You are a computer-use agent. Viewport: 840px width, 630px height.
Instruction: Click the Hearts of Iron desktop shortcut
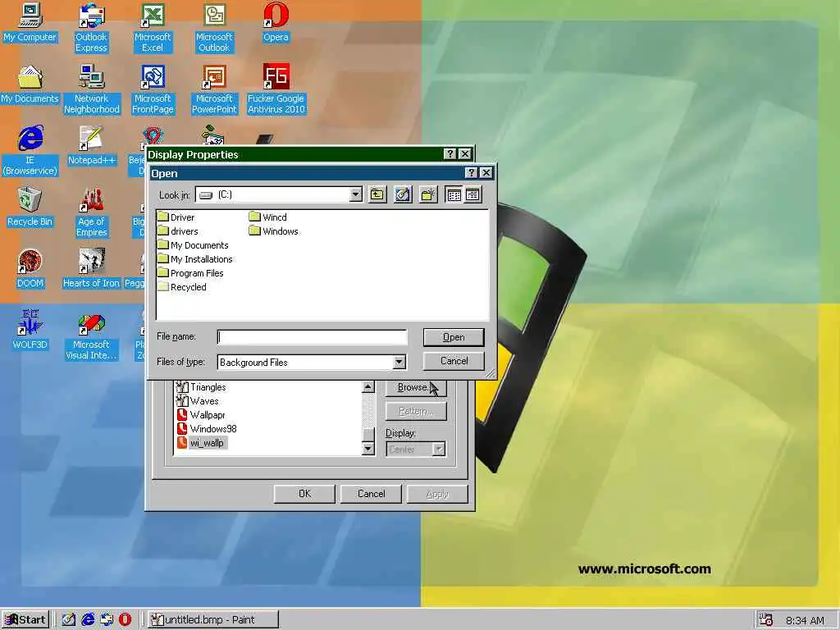91,268
